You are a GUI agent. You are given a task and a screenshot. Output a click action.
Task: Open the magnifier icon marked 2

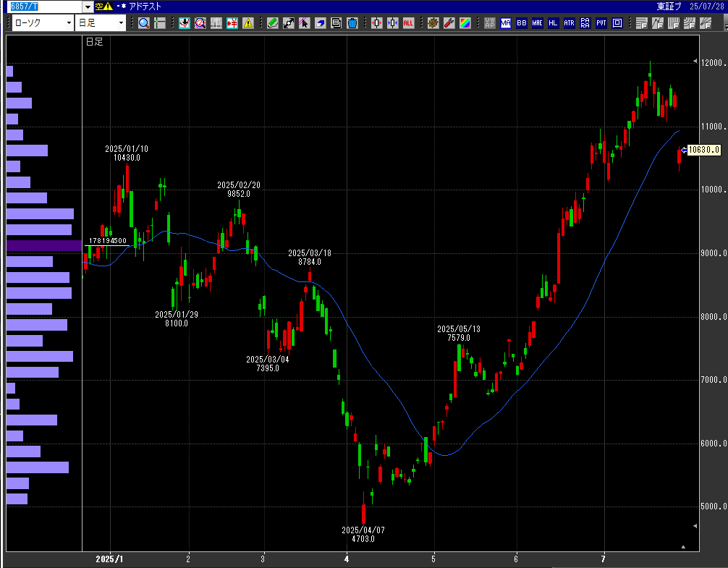pyautogui.click(x=200, y=22)
